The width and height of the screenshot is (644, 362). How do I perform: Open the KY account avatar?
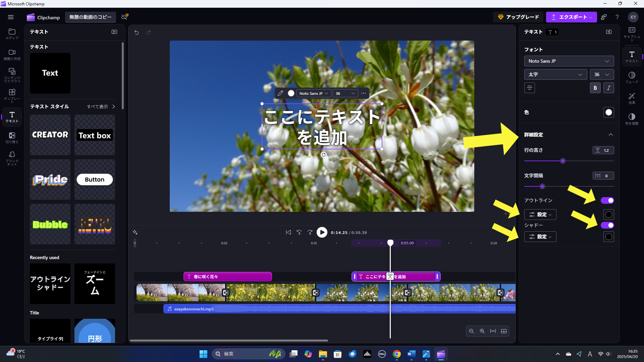(633, 17)
